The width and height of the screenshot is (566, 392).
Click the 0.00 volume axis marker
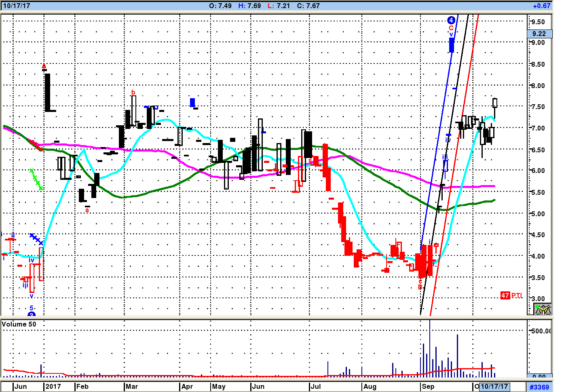pos(539,376)
